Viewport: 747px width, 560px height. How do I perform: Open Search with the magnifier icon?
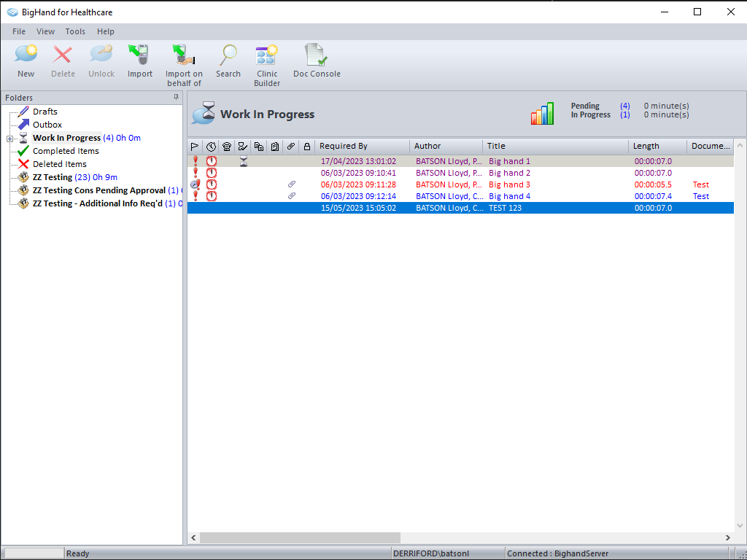click(228, 55)
